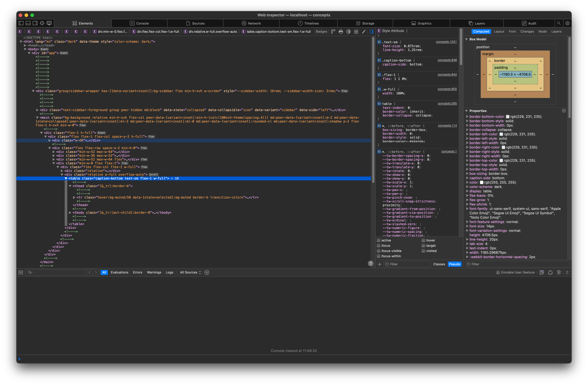Switch to the Console tab

tap(139, 23)
